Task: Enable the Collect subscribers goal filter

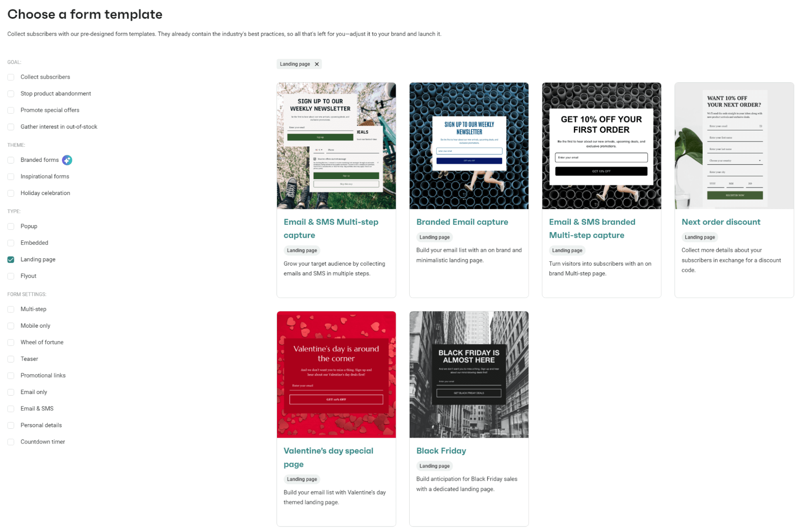Action: tap(11, 77)
